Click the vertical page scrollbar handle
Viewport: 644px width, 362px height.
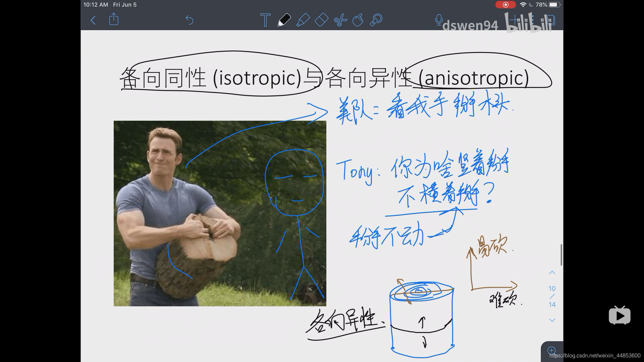pyautogui.click(x=561, y=255)
